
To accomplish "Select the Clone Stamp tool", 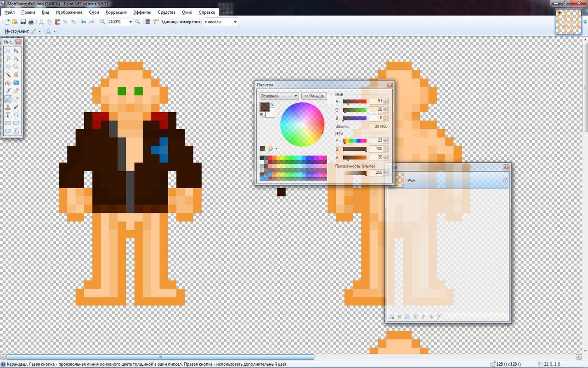I will point(8,107).
